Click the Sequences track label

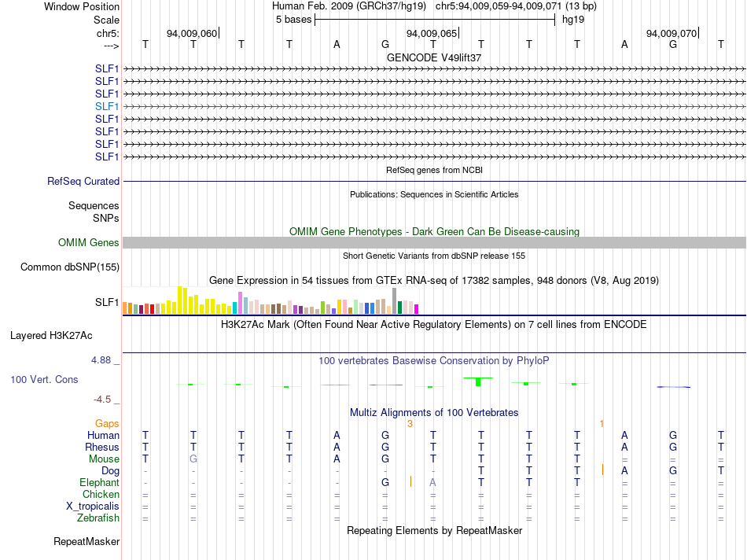pos(94,205)
